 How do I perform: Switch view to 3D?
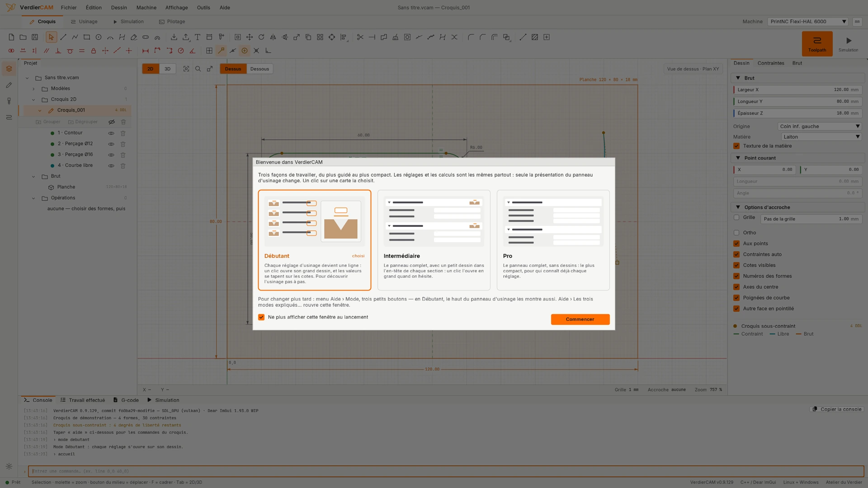coord(167,69)
